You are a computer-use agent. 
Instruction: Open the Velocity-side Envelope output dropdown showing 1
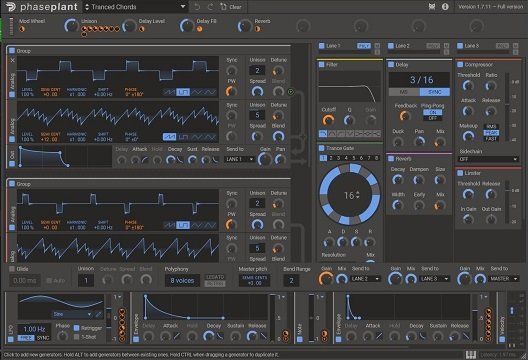click(484, 297)
